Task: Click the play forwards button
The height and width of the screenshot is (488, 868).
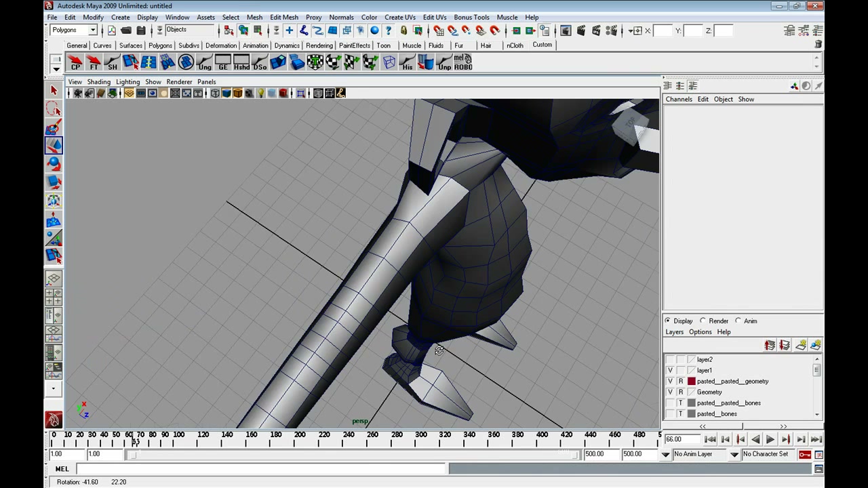Action: [770, 440]
